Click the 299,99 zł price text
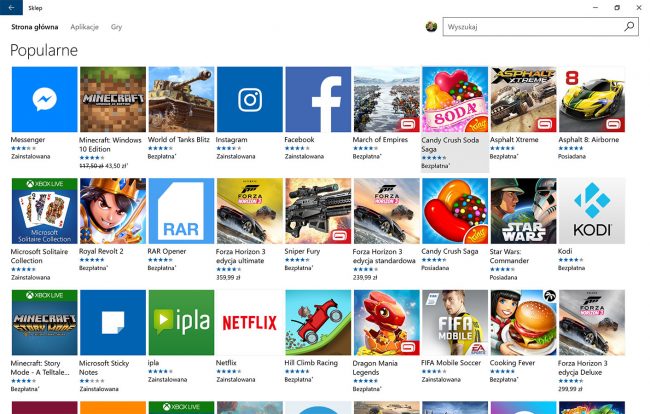 coord(570,389)
